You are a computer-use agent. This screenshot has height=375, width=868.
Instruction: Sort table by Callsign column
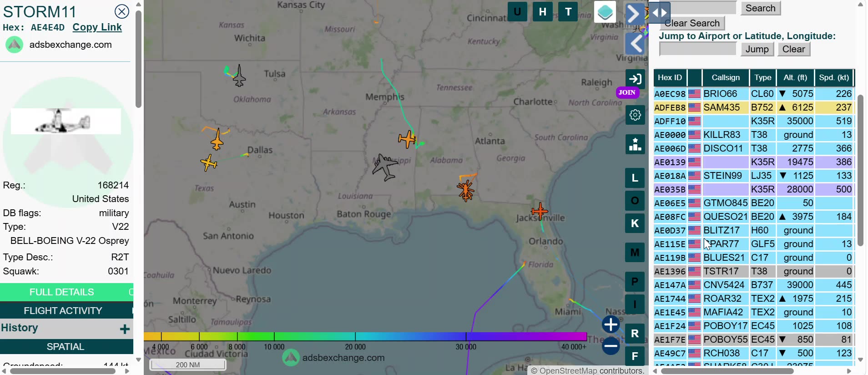(x=726, y=78)
